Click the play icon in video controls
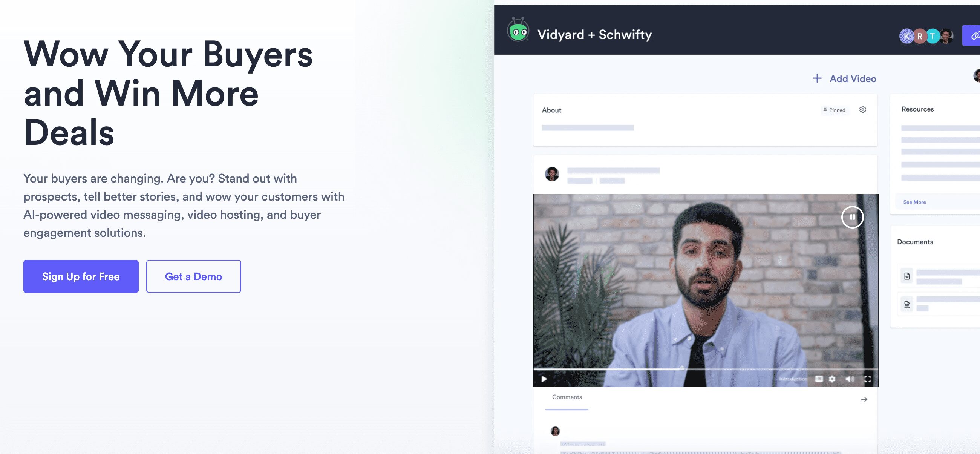Screen dimensions: 980x454 tap(544, 379)
